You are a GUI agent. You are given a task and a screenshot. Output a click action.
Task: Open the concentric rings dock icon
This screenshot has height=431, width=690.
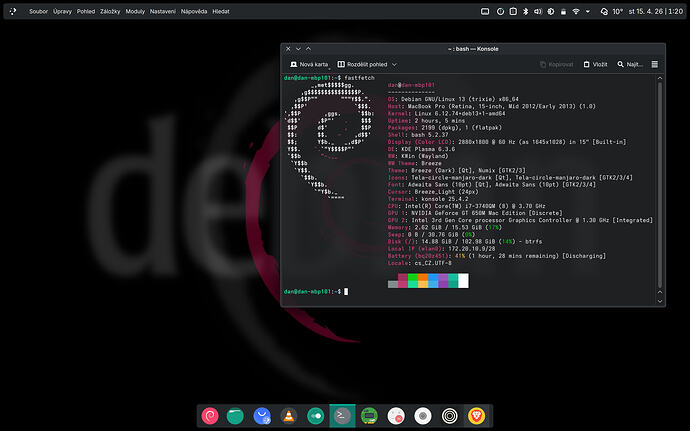point(450,416)
